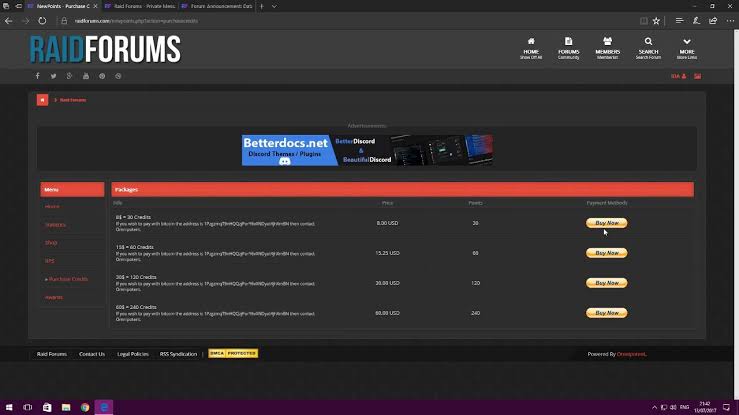Screen dimensions: 739x415
Task: Expand the tab preview chevron
Action: (274, 6)
